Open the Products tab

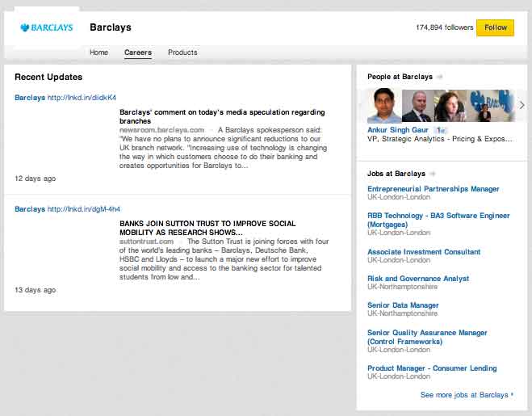coord(182,53)
